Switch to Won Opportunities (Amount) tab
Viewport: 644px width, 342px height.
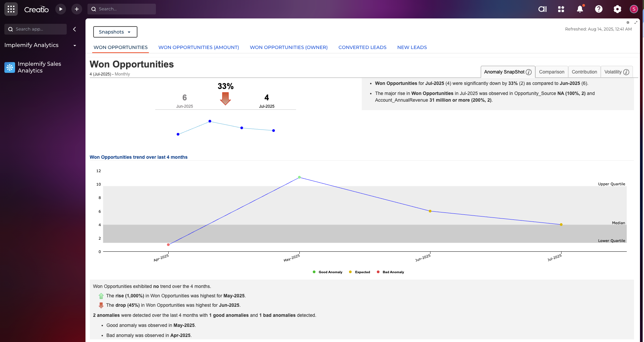[199, 47]
